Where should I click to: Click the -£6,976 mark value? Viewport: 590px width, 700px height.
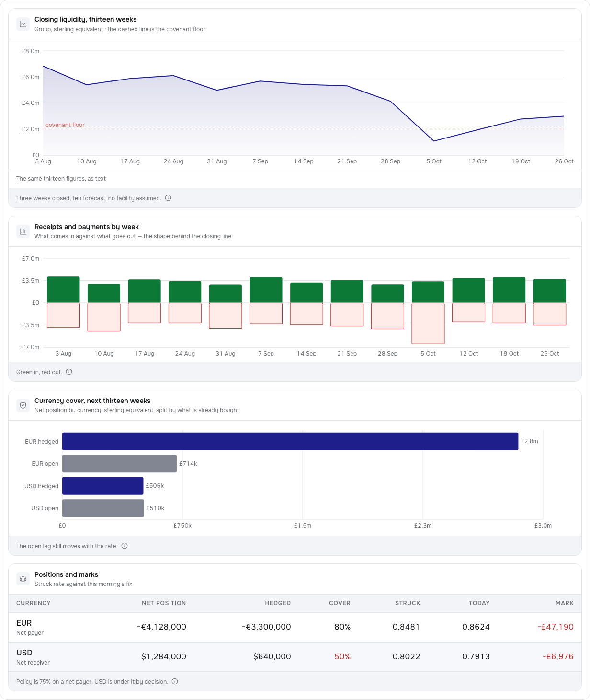click(558, 656)
